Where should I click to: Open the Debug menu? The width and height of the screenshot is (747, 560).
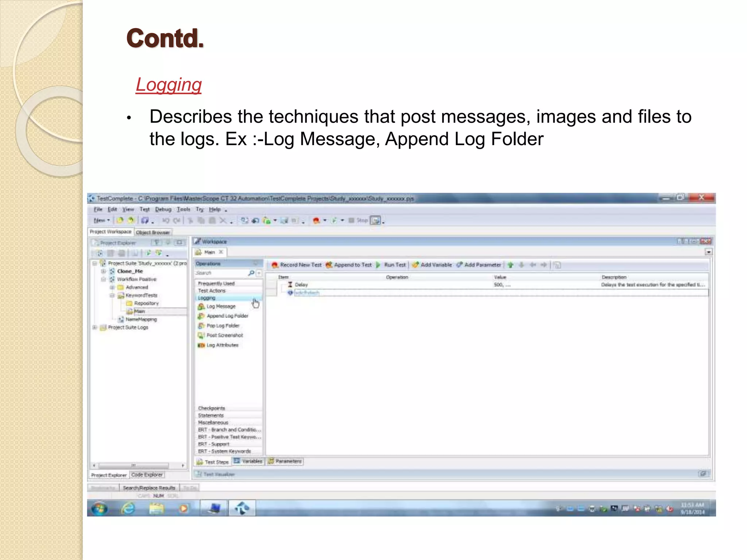click(x=163, y=209)
